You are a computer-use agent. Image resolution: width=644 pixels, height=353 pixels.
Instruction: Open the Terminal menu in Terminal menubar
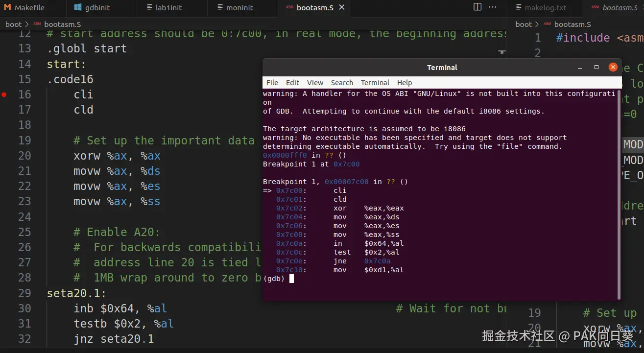point(375,83)
